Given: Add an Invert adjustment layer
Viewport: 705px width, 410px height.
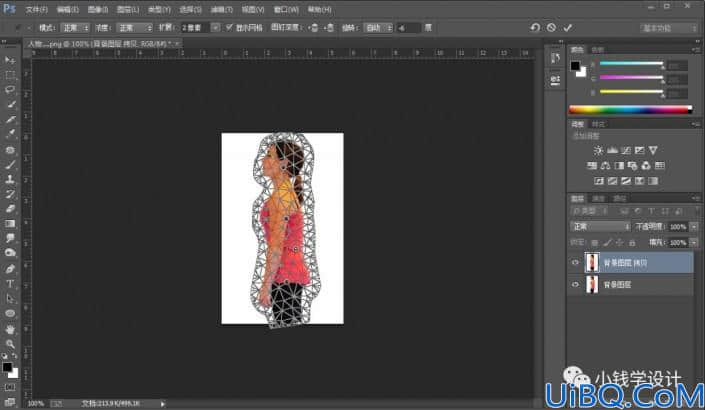Looking at the screenshot, I should 599,181.
